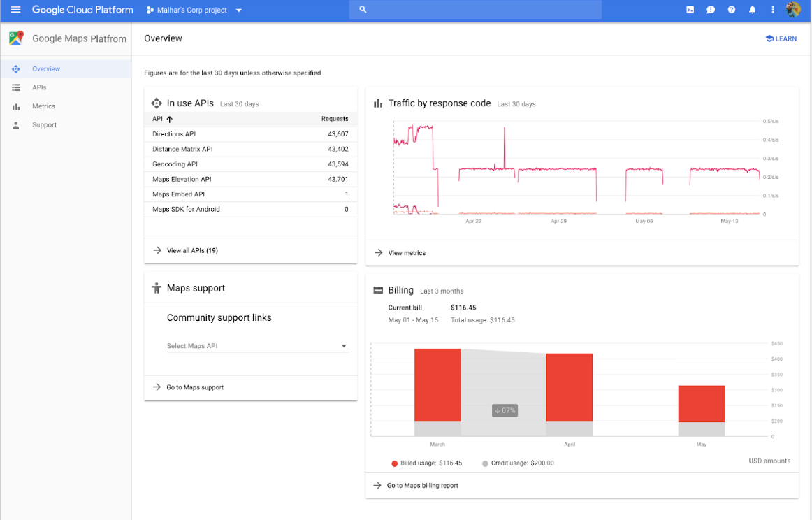
Task: Click the 43,607 requests value
Action: pos(338,134)
